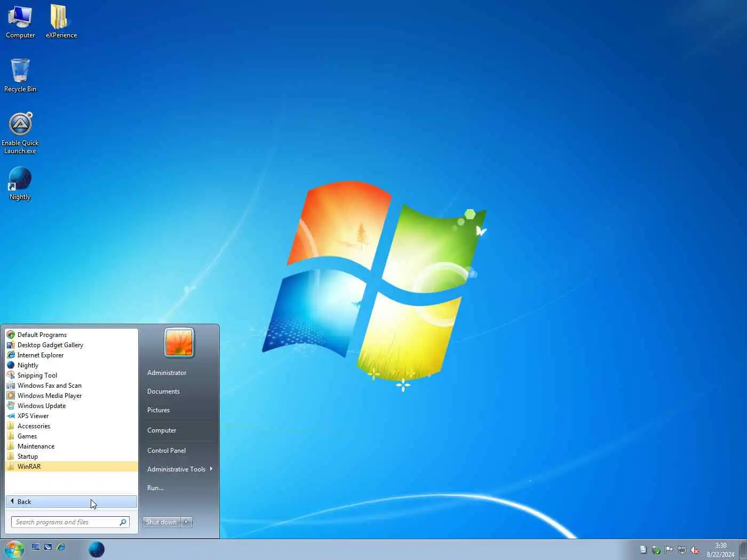Screen dimensions: 747x560
Task: Click Switch between windows quick launch icon
Action: [48, 547]
